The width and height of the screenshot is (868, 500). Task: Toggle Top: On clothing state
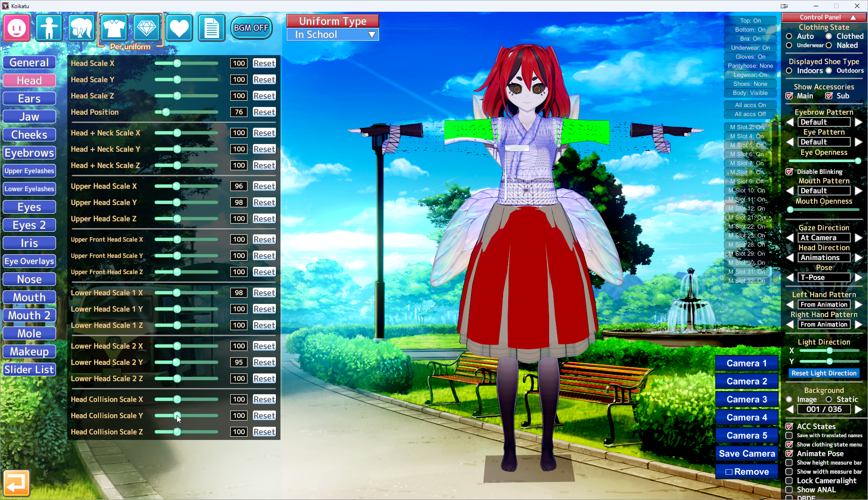pos(750,21)
